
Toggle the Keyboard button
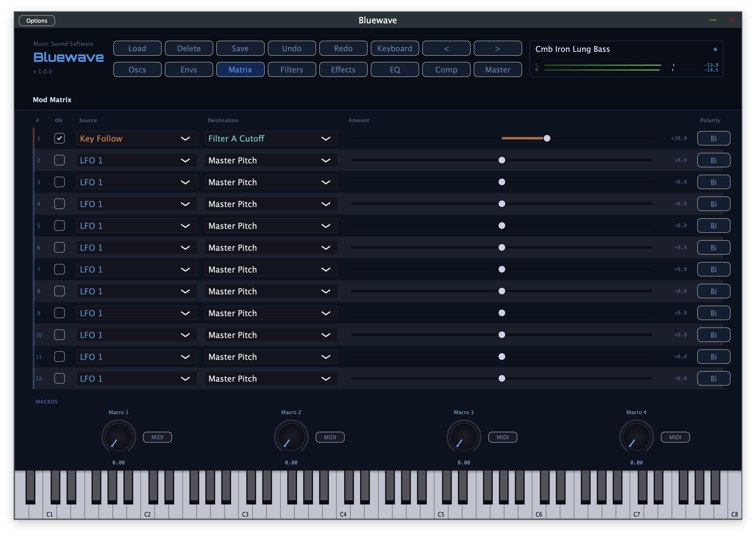395,49
